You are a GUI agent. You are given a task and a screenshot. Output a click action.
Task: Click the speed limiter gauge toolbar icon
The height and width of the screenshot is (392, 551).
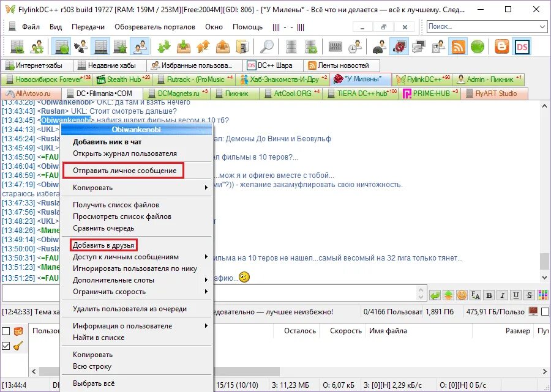click(x=380, y=46)
